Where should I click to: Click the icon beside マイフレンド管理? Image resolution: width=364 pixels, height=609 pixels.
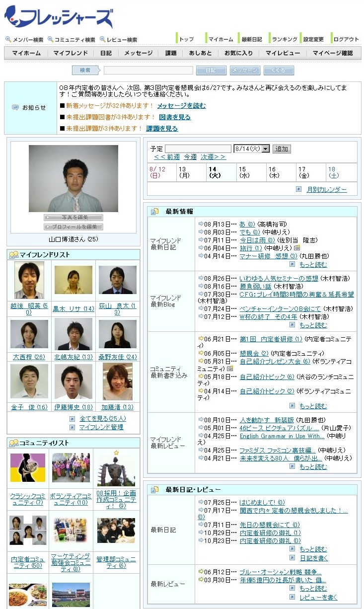click(x=73, y=427)
